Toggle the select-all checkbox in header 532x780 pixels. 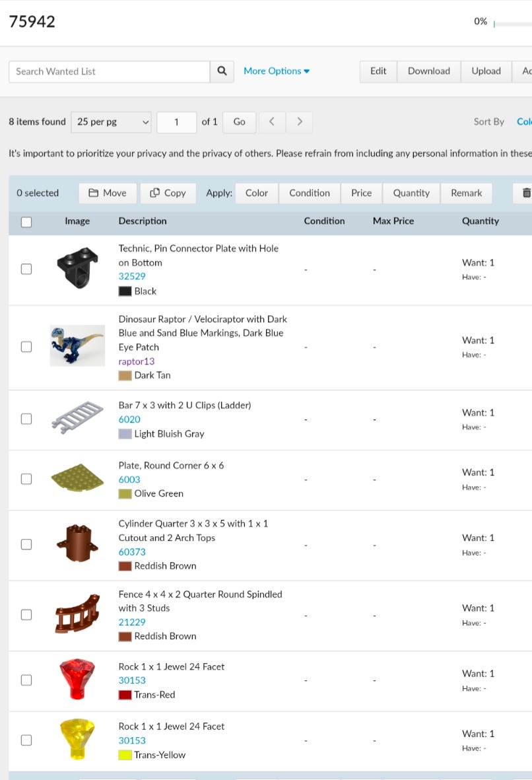point(26,222)
